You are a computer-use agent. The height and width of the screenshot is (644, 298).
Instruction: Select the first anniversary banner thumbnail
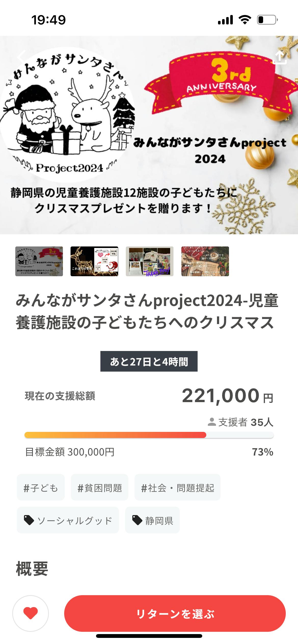[39, 261]
